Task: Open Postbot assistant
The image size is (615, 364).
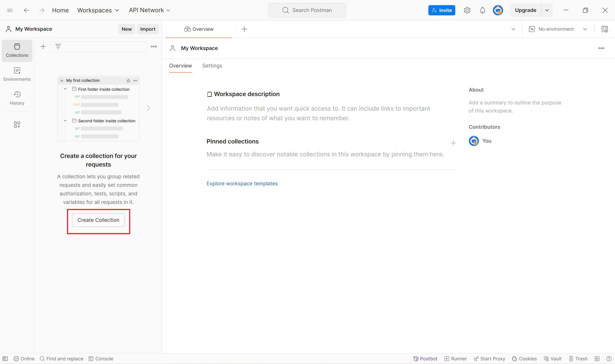Action: coord(425,359)
